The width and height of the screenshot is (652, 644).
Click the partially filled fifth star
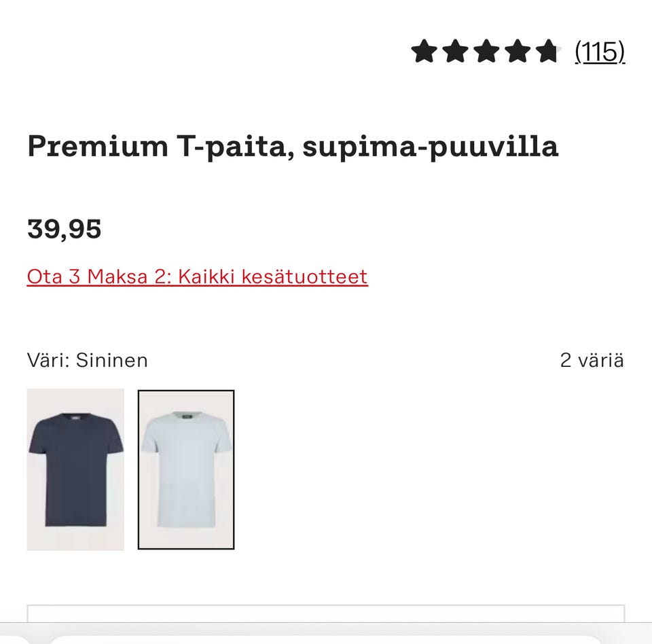[548, 52]
